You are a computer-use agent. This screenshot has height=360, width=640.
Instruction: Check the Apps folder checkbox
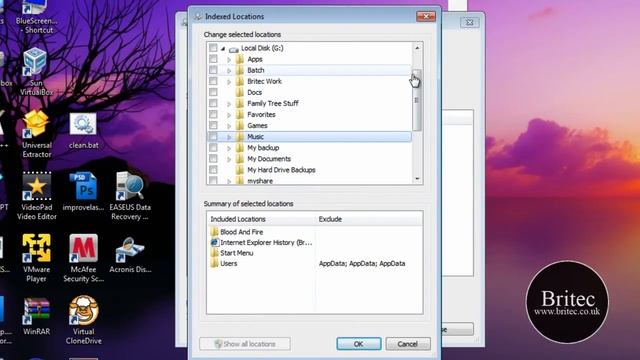[213, 59]
